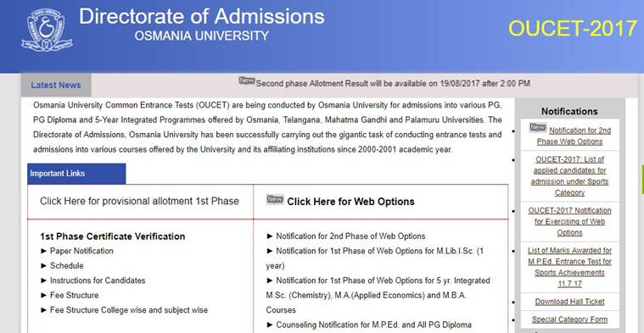The image size is (644, 333).
Task: View list of applied candidates under Sports Category
Action: pyautogui.click(x=569, y=176)
